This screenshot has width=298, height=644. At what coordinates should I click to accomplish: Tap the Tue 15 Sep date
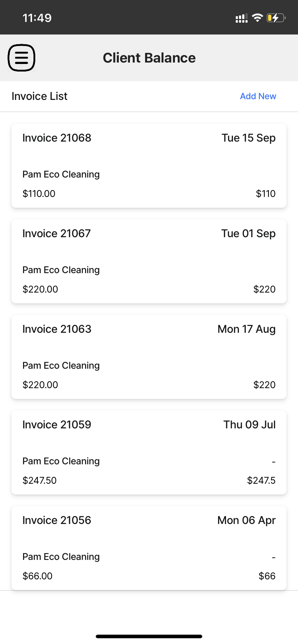pos(249,138)
